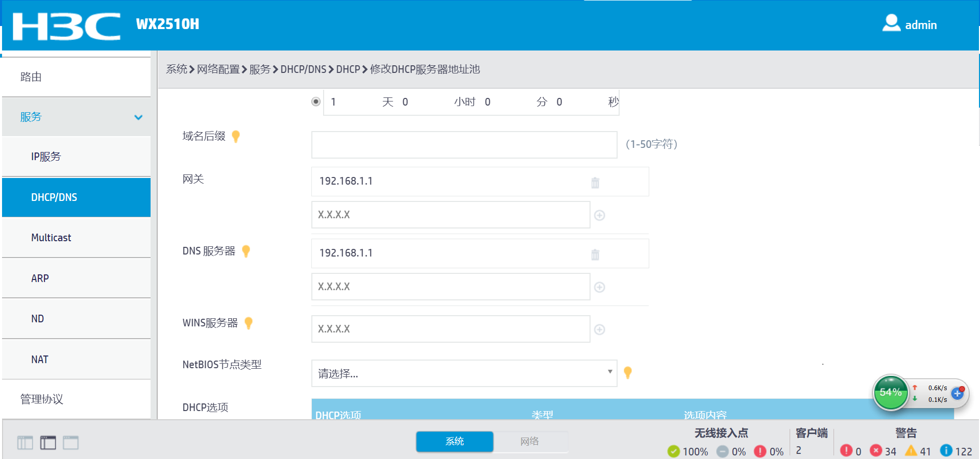Click the green 100% access point status icon
Screen dimensions: 980x459
(x=674, y=451)
